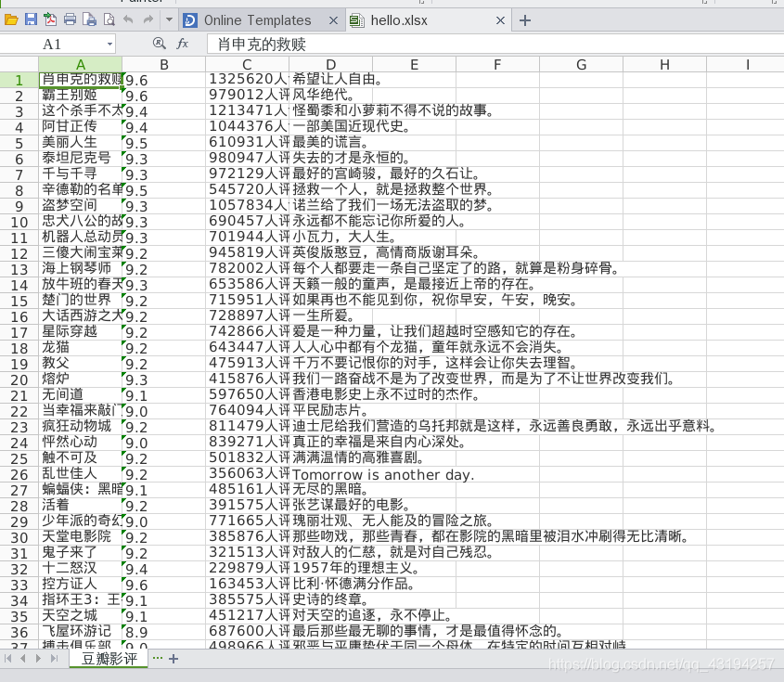Select cell 盗梦空间
The image size is (784, 682).
(x=81, y=206)
